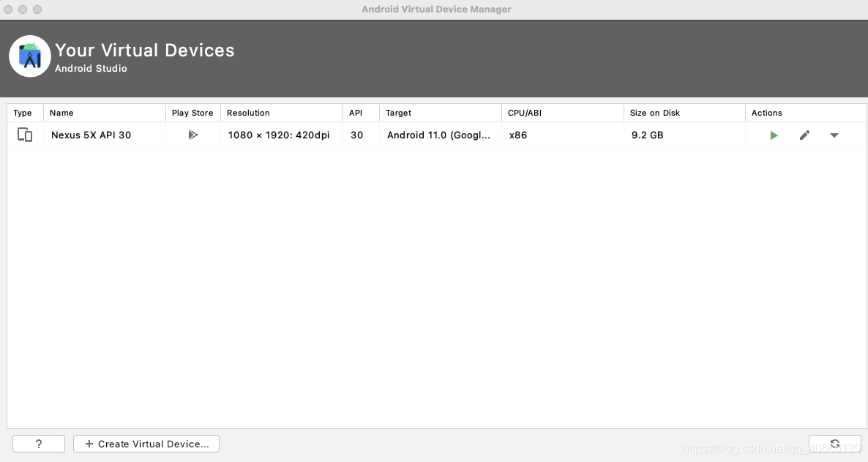The width and height of the screenshot is (868, 462).
Task: Edit the Nexus 5X API 30 device
Action: (805, 135)
